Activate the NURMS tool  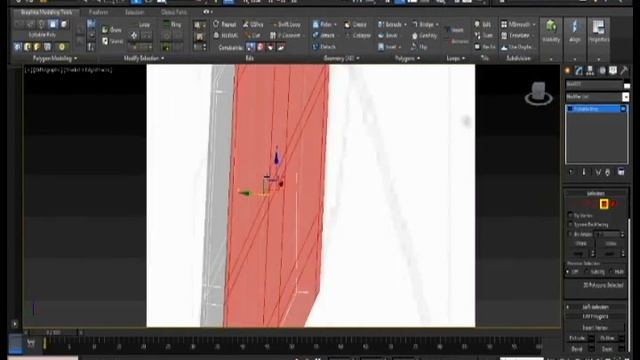(226, 36)
